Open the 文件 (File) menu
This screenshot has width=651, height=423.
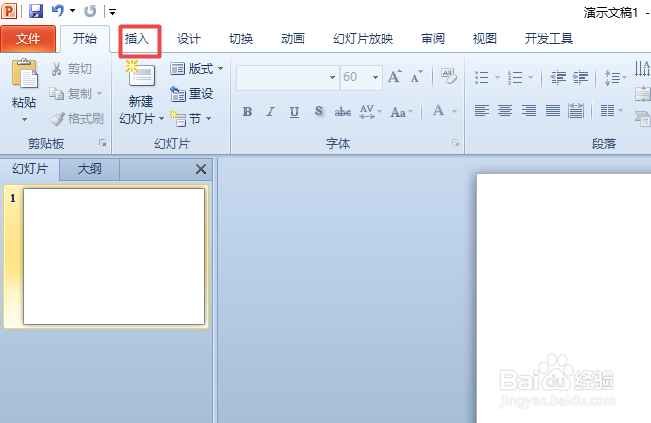28,39
